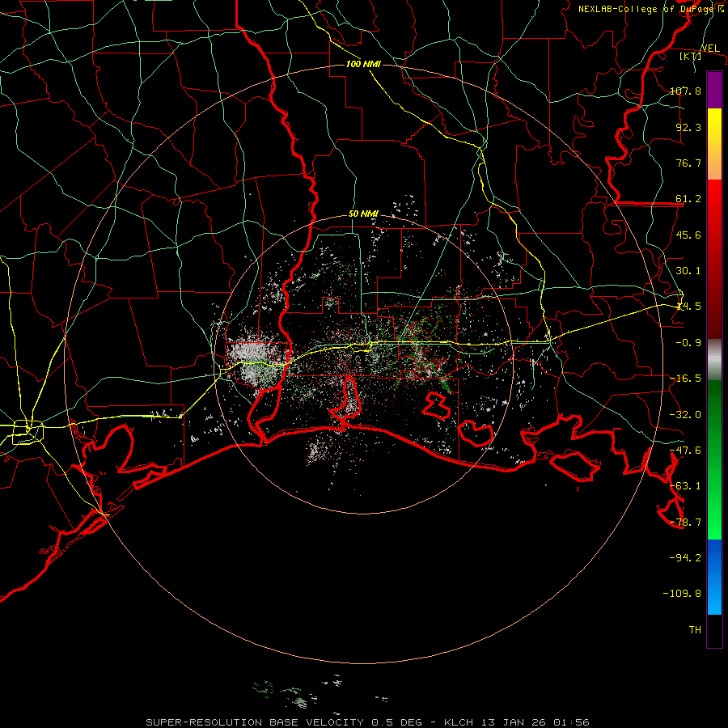Screen dimensions: 728x728
Task: Click the gray near-zero segment of the color bar
Action: pos(714,360)
